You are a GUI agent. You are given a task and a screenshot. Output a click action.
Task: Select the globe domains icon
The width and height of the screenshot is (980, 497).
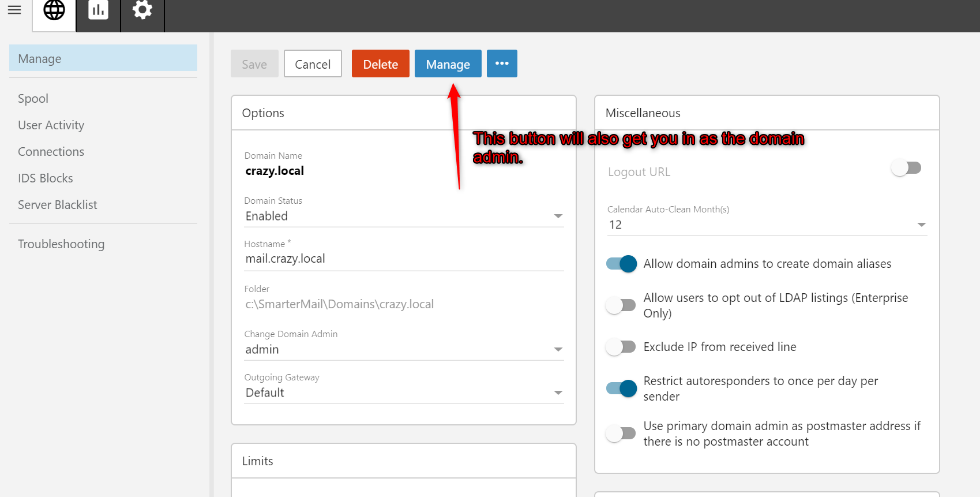click(54, 10)
